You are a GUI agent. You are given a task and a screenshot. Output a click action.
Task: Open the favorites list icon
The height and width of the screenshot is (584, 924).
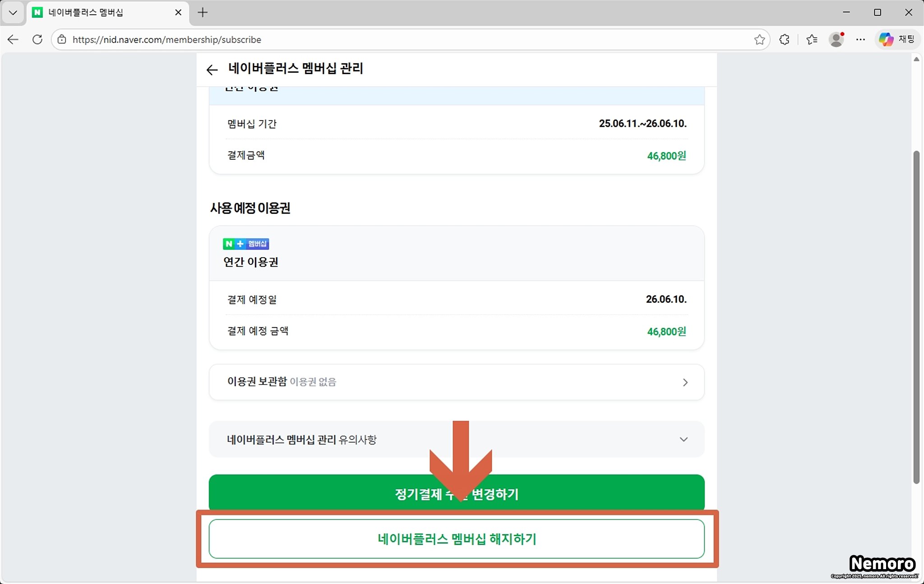click(812, 40)
